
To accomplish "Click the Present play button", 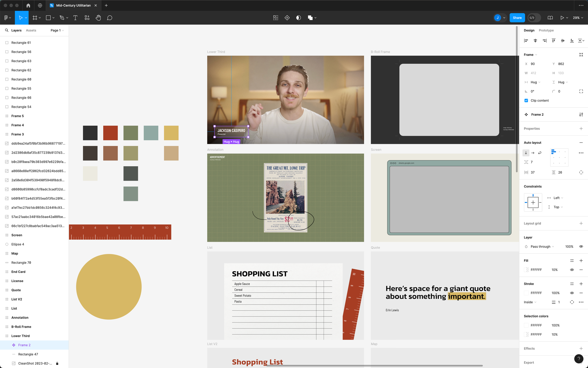I will 562,18.
